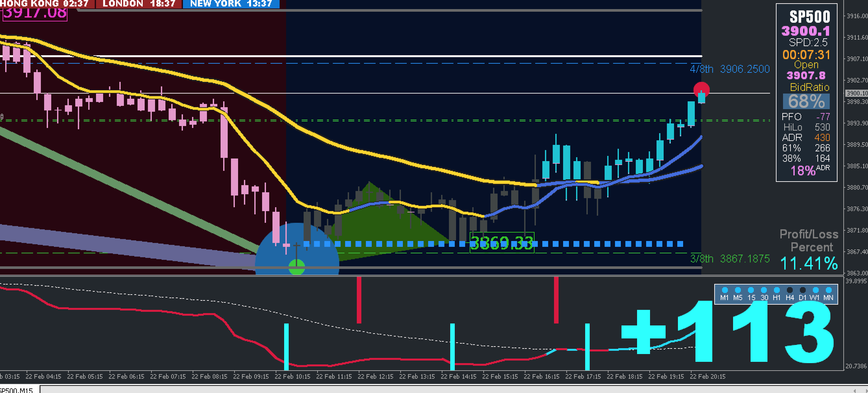Image resolution: width=868 pixels, height=393 pixels.
Task: Click the left scroll arrow on tab bar
Action: click(854, 390)
